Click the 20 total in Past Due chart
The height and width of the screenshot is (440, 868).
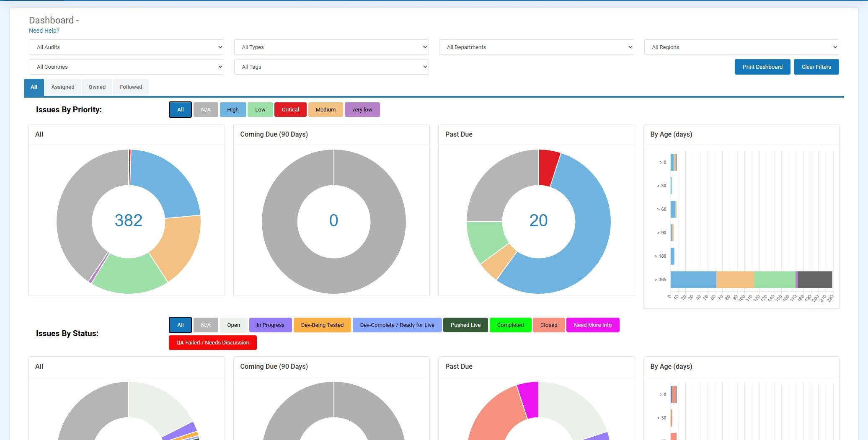click(538, 221)
